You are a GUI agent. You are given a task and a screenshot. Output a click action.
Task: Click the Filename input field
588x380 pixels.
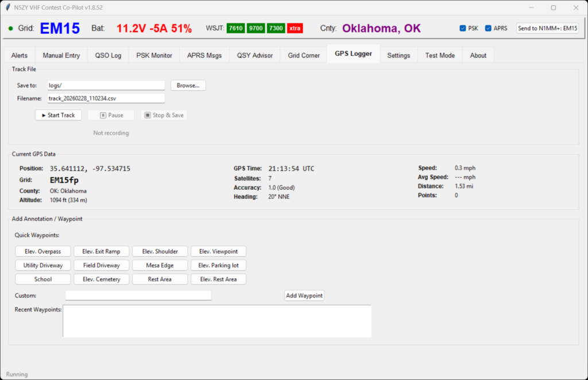coord(105,98)
